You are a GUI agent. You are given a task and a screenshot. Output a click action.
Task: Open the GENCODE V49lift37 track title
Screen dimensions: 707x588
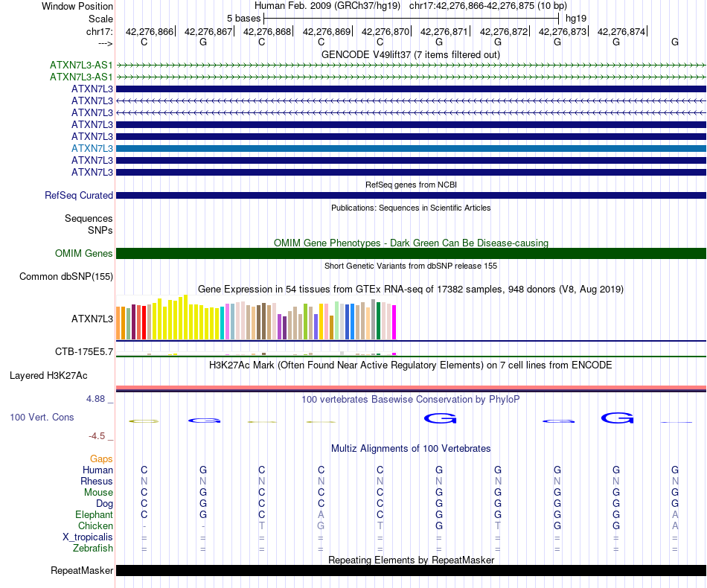click(x=411, y=54)
